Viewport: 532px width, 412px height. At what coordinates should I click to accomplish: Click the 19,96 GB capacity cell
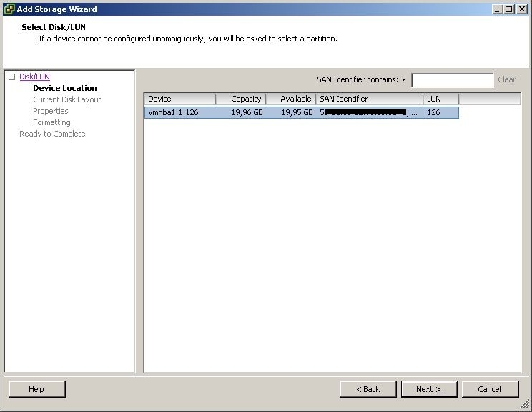click(x=240, y=112)
